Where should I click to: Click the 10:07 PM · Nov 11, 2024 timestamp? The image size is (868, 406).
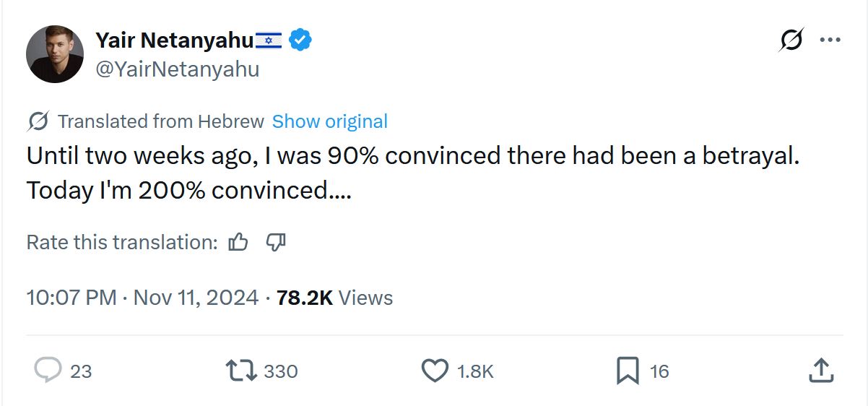tap(142, 298)
